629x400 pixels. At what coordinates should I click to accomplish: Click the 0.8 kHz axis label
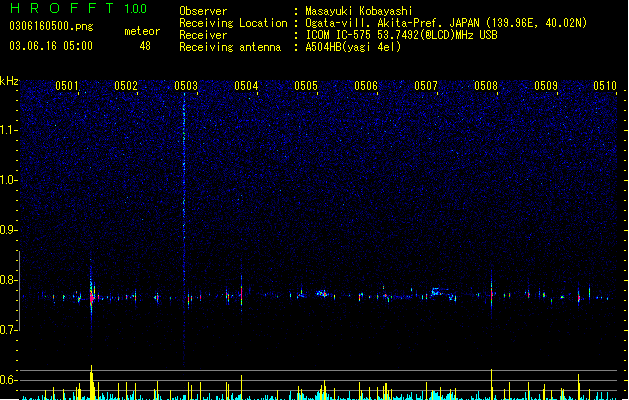pyautogui.click(x=8, y=280)
